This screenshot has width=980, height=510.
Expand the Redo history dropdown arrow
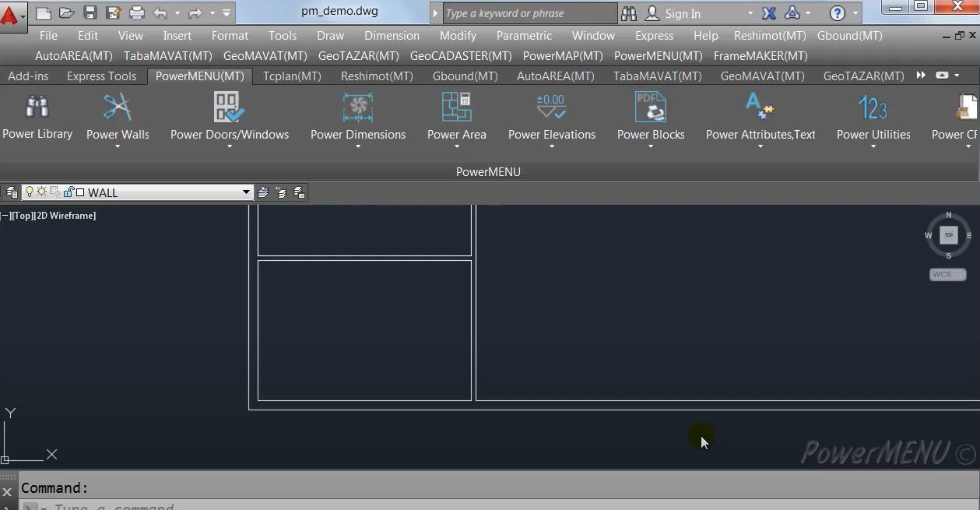coord(212,13)
